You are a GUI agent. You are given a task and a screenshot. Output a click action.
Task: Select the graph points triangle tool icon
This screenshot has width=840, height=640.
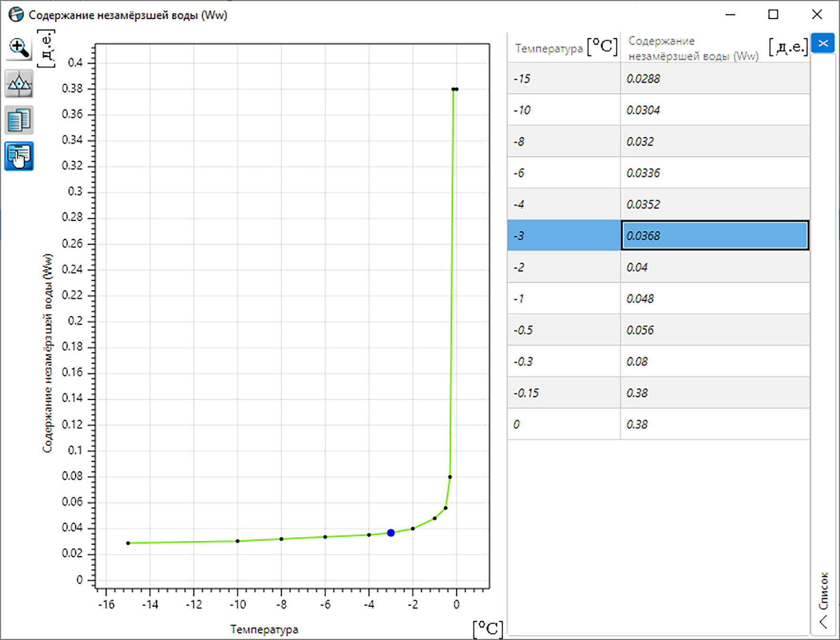19,84
